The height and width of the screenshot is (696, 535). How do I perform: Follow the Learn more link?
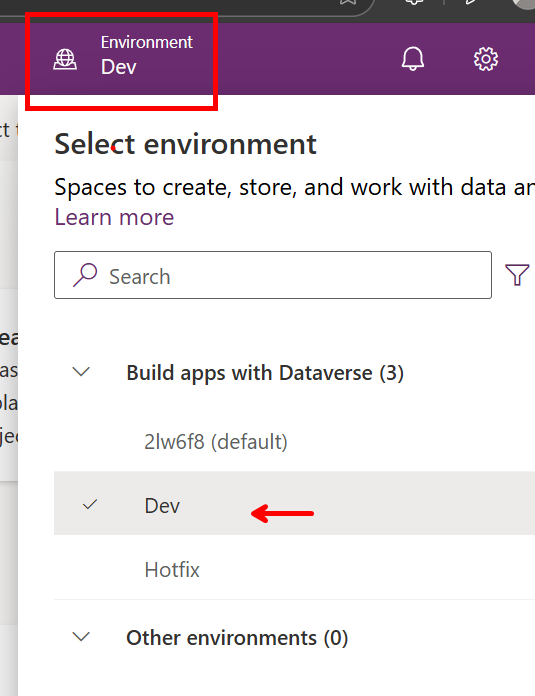pos(114,217)
